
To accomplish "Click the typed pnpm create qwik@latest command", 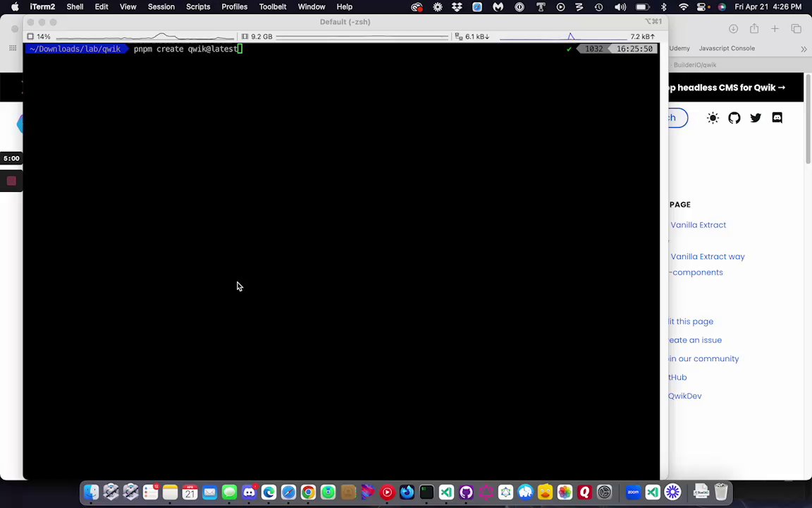I will point(185,49).
